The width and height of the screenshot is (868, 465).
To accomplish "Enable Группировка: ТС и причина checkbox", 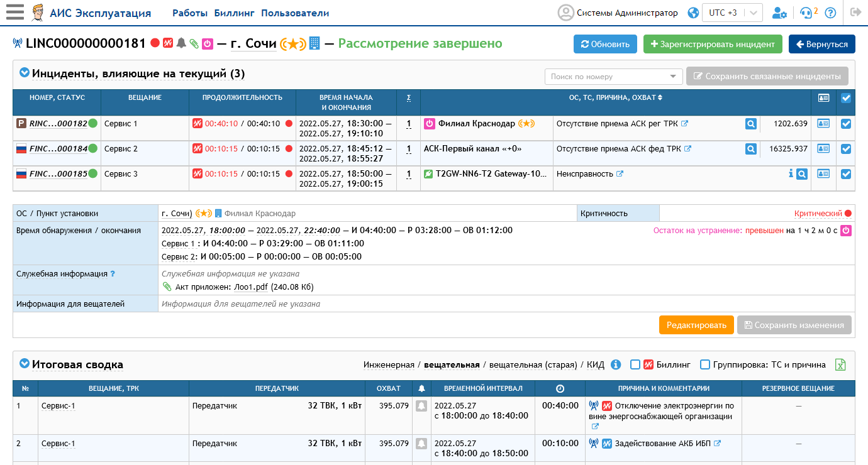I will 705,364.
